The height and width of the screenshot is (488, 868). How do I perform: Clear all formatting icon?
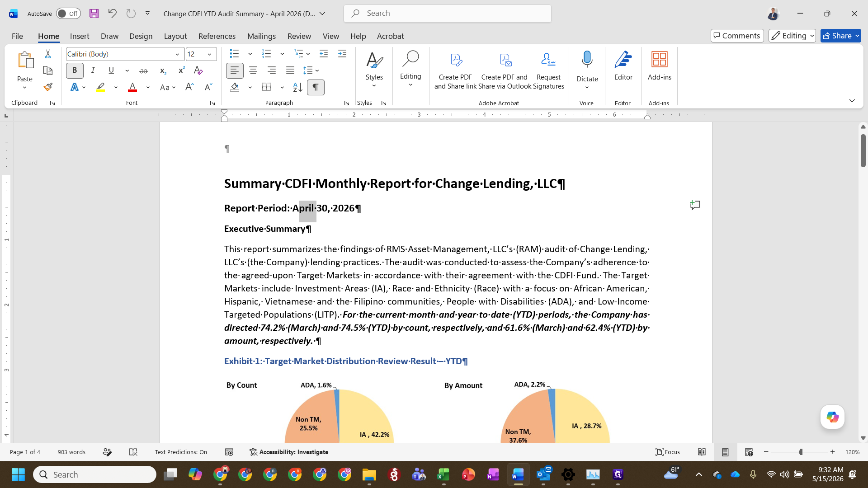[x=198, y=70]
